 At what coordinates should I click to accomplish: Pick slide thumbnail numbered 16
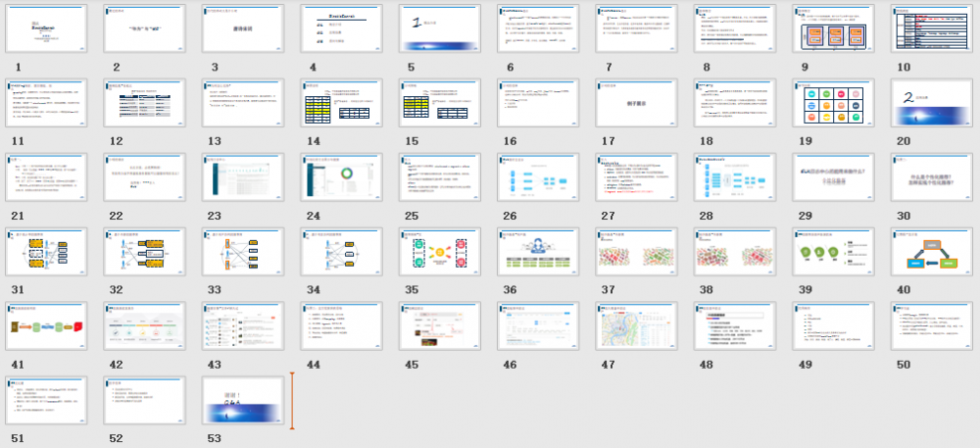click(538, 103)
